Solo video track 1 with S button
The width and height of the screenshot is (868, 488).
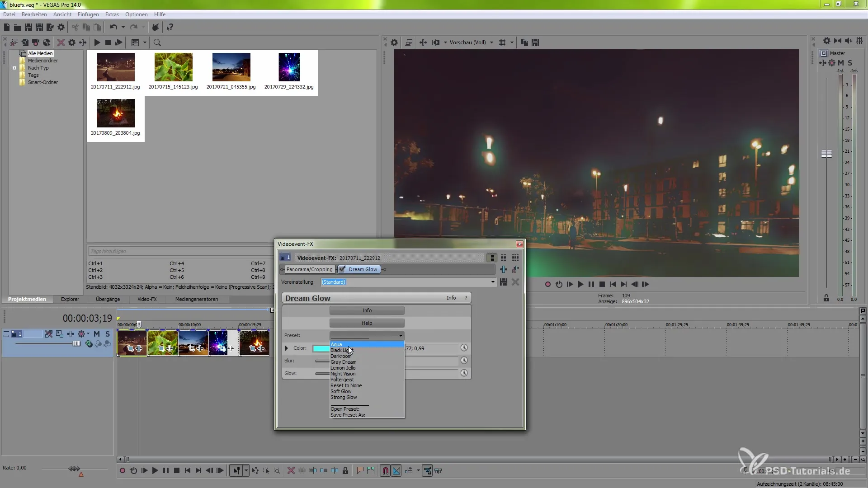click(x=108, y=334)
